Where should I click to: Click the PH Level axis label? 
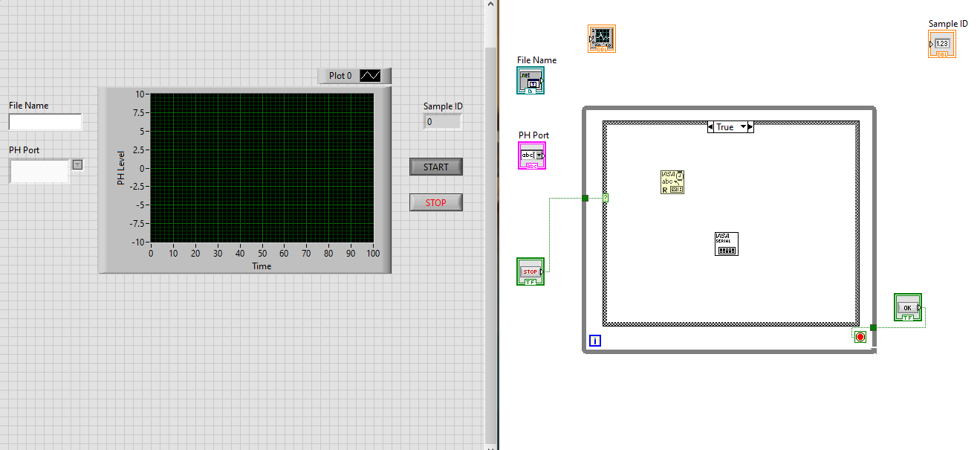(x=121, y=168)
